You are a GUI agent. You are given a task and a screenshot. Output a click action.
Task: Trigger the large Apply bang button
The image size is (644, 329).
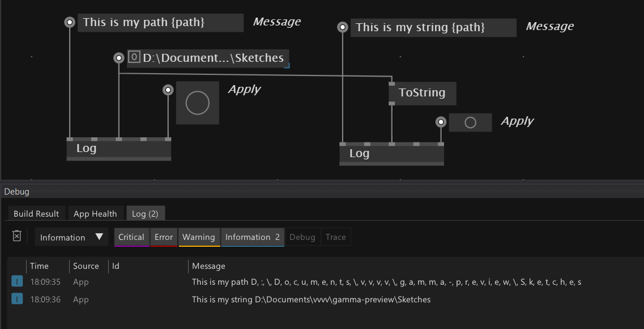pos(198,103)
